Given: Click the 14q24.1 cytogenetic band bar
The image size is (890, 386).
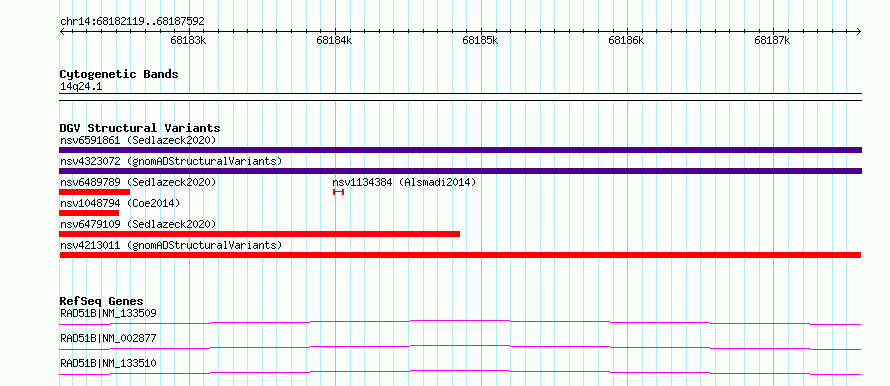Looking at the screenshot, I should click(x=460, y=97).
